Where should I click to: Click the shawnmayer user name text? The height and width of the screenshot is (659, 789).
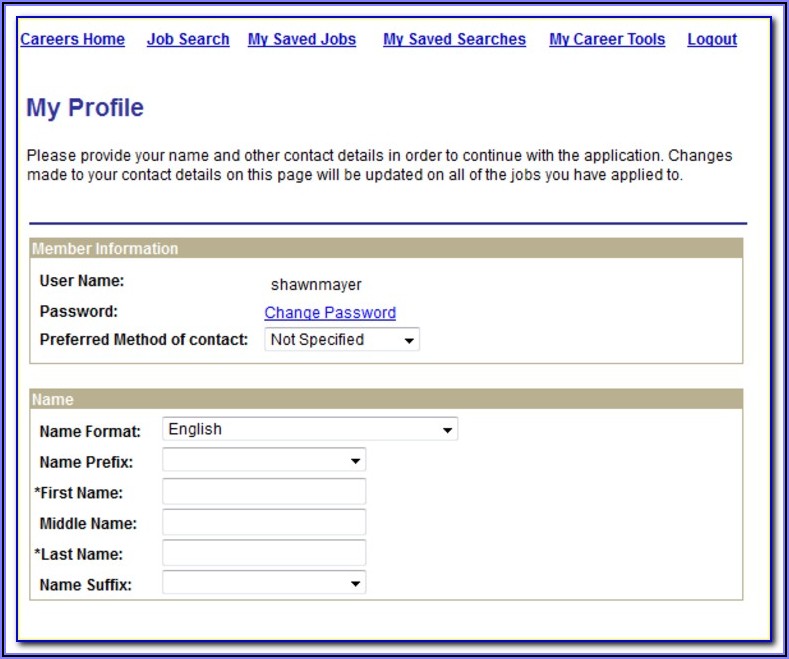(x=316, y=285)
